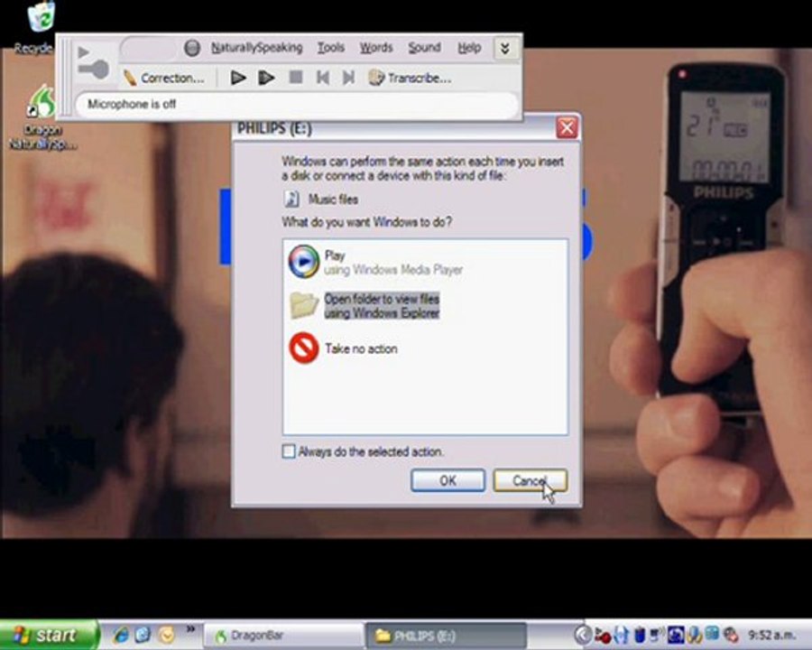Skip backward in dictation playback
This screenshot has width=812, height=650.
click(x=323, y=78)
